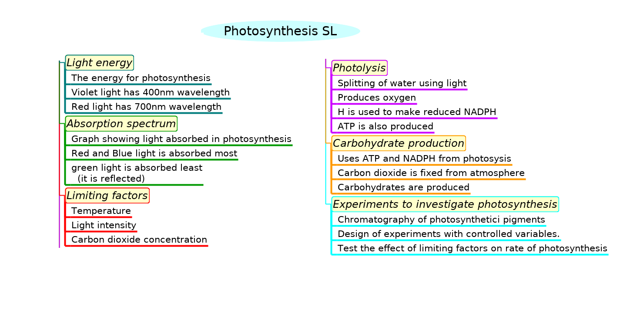Click 'Carbon dioxide is fixed from atmosphere'
Image resolution: width=644 pixels, height=318 pixels.
point(431,173)
